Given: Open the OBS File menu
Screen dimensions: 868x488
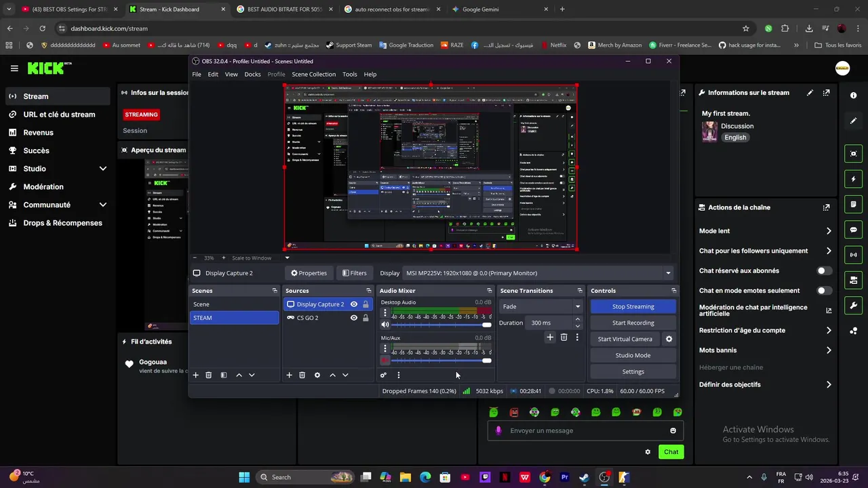Looking at the screenshot, I should pos(197,75).
